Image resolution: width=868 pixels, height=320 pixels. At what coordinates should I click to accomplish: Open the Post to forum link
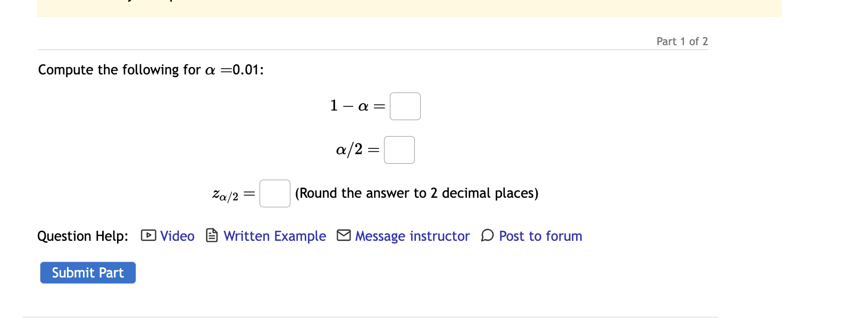[540, 235]
